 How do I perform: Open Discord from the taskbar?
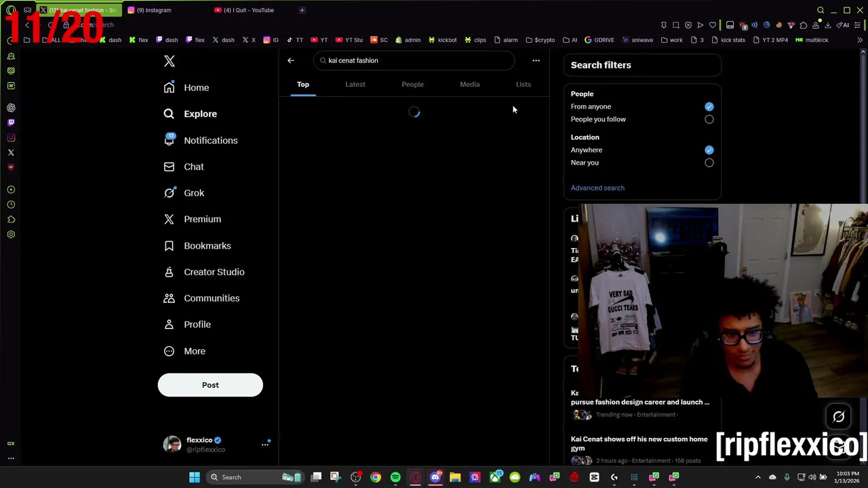(435, 477)
